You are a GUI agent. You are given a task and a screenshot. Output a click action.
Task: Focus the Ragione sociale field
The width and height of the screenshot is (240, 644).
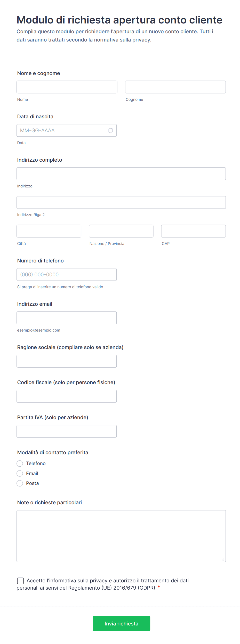coord(67,361)
